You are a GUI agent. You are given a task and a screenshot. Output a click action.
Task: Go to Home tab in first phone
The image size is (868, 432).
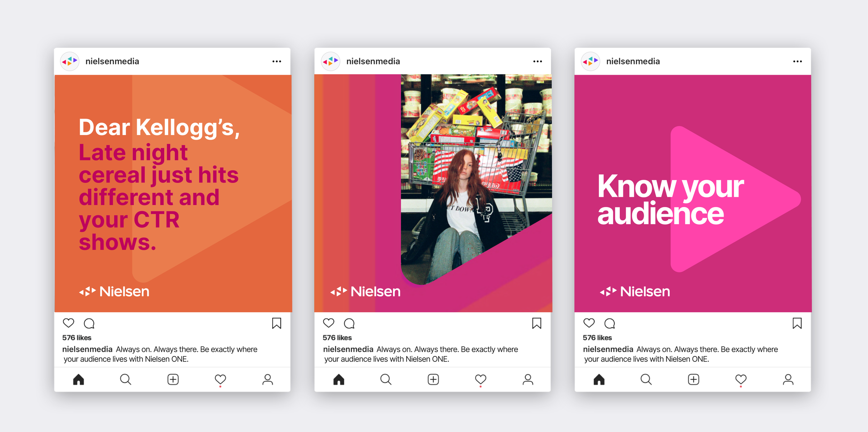pyautogui.click(x=78, y=379)
